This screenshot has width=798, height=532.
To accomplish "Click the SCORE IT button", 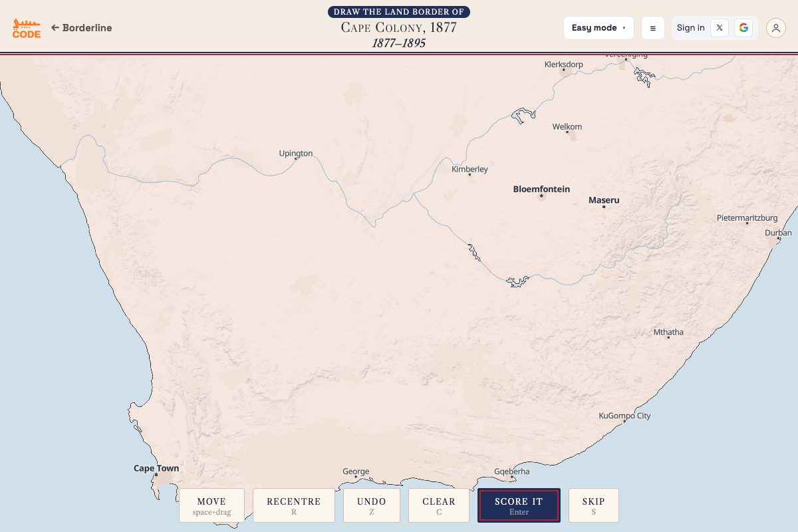I will [x=519, y=505].
